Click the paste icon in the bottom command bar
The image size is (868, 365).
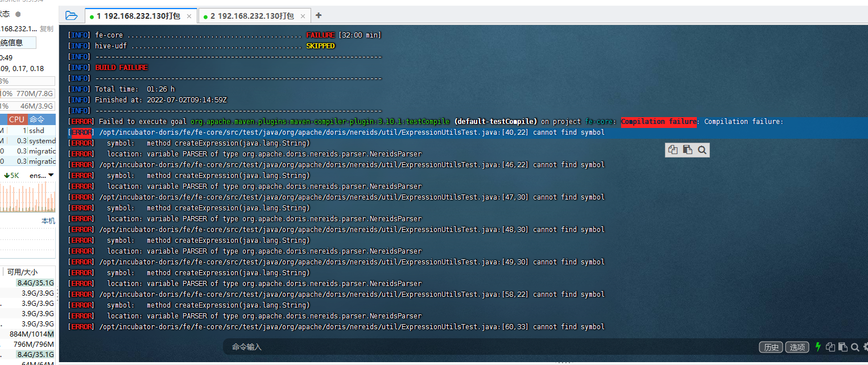(843, 347)
